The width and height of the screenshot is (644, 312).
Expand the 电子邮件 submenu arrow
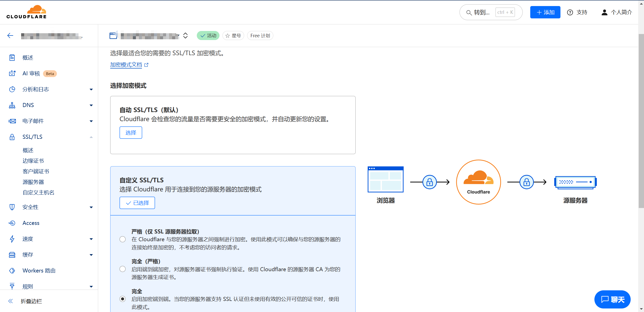click(91, 121)
